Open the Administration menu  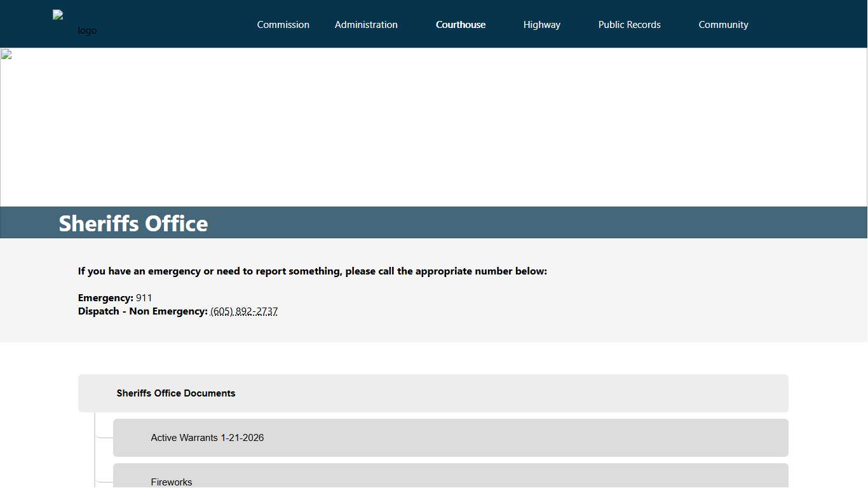point(366,25)
